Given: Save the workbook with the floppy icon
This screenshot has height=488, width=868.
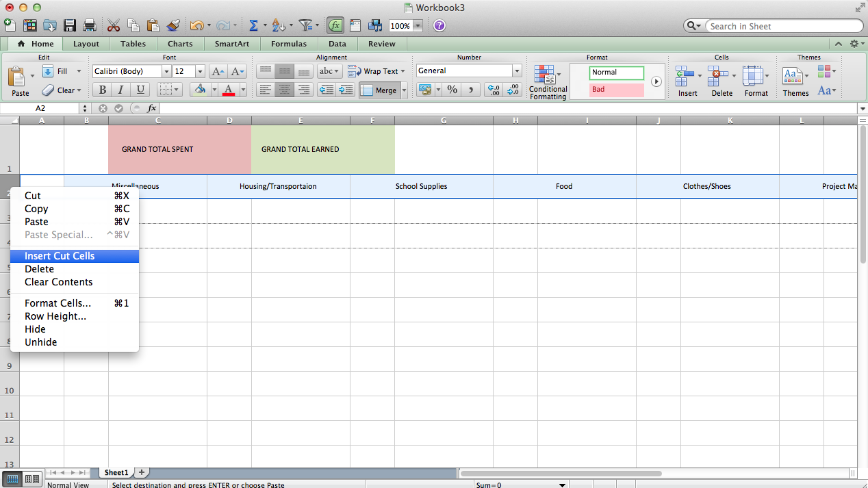Looking at the screenshot, I should [x=70, y=25].
